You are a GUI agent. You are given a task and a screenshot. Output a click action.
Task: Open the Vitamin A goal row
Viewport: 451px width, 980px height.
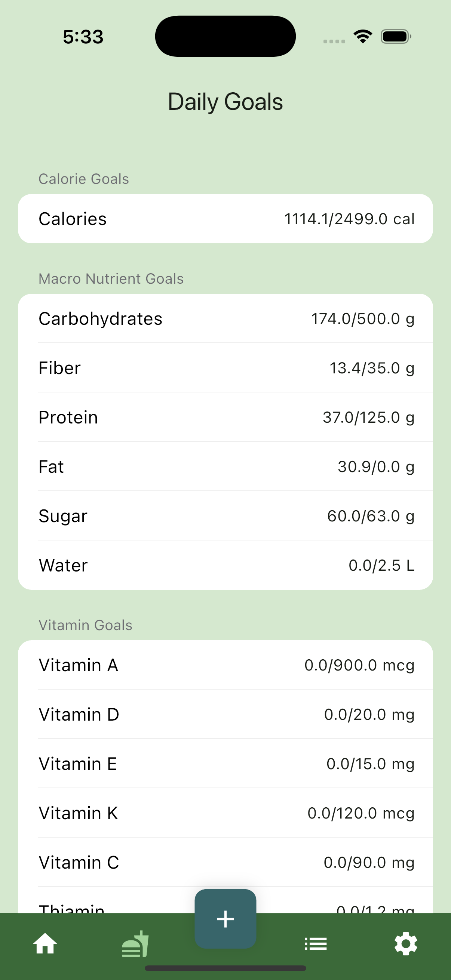225,665
